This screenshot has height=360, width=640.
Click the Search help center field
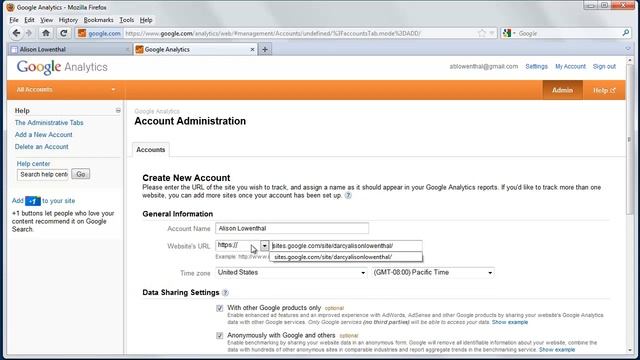(43, 175)
